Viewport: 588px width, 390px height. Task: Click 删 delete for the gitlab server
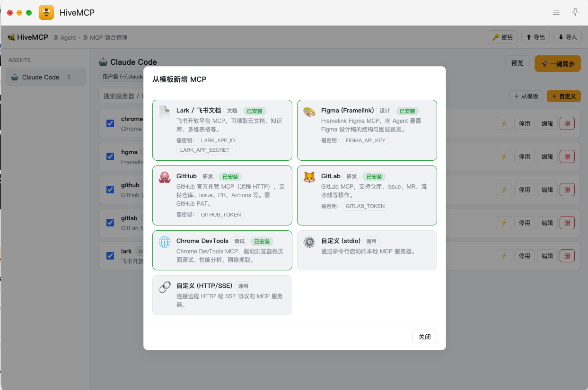click(x=567, y=223)
